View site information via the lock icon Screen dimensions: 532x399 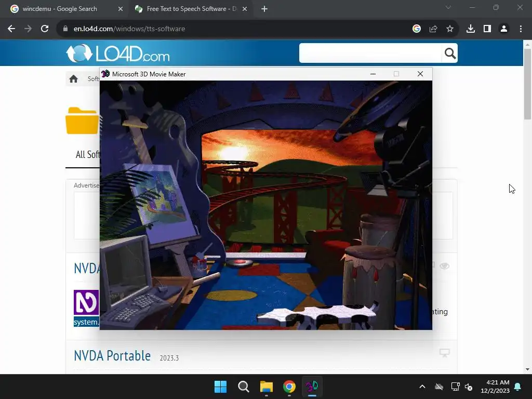tap(65, 29)
